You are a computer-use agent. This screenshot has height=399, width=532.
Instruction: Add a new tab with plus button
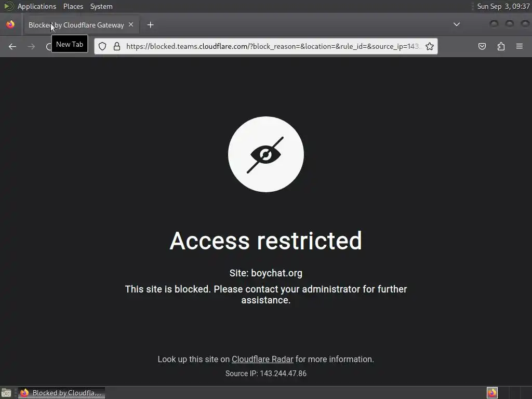(x=150, y=25)
